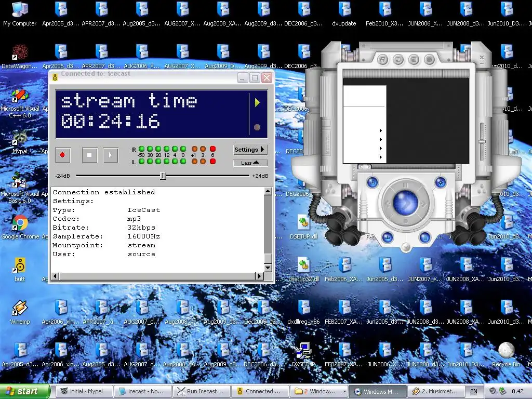This screenshot has width=532, height=399.
Task: Click the "User: source" log line
Action: [104, 254]
